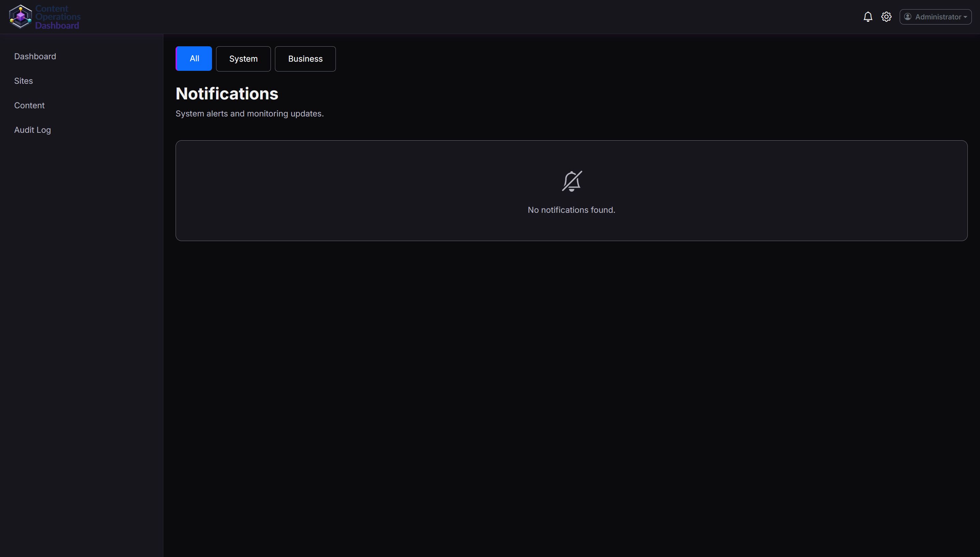Click the Content Operations Dashboard title text
The image size is (980, 557).
pos(57,17)
